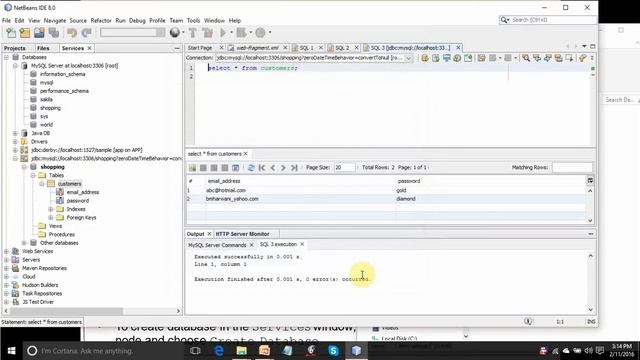The image size is (640, 360).
Task: Open Skype from the taskbar
Action: pos(333,351)
